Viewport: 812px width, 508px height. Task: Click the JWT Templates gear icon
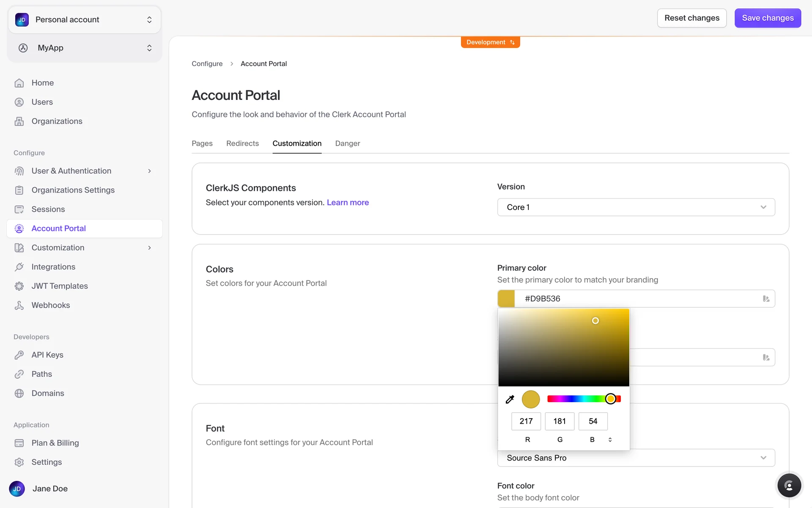[x=19, y=286]
